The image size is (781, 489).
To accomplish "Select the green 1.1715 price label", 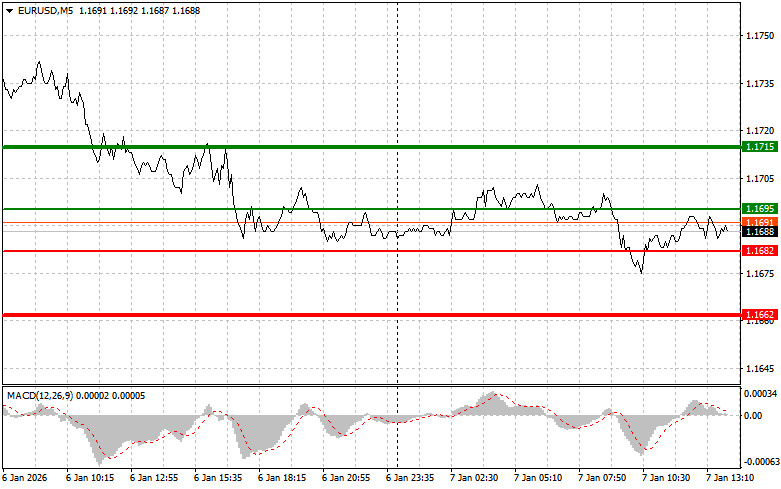I will 760,146.
